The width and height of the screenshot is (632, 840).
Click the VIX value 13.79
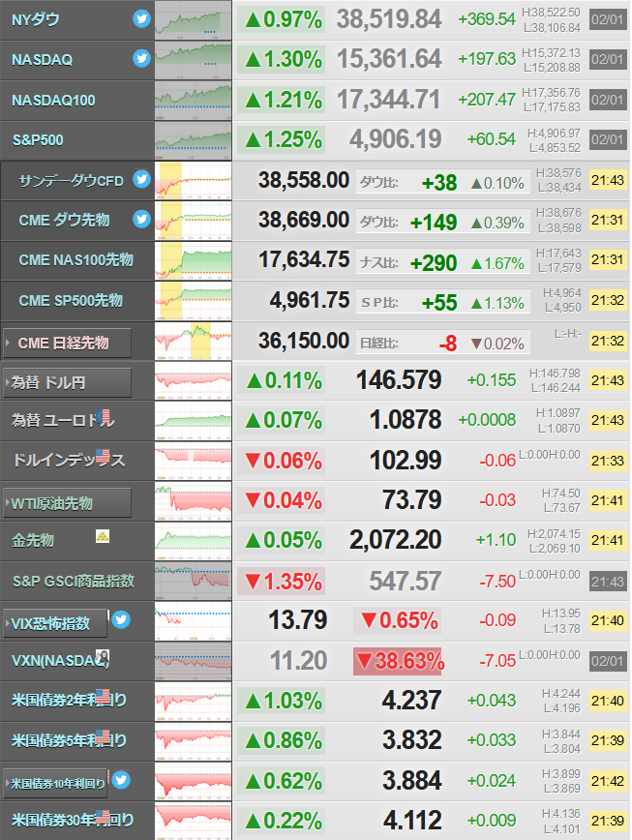(x=297, y=619)
